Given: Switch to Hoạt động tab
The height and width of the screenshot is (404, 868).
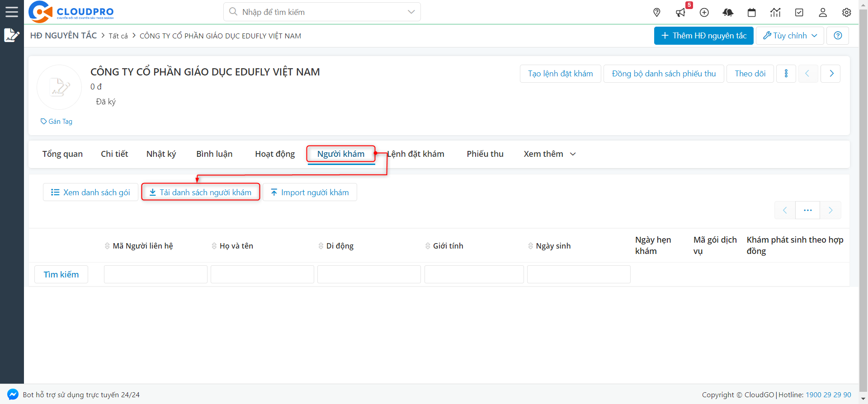Looking at the screenshot, I should pyautogui.click(x=275, y=154).
